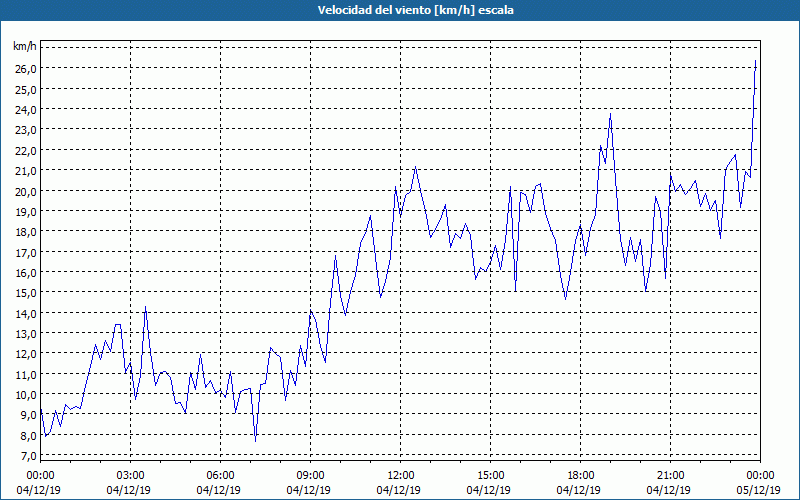The height and width of the screenshot is (500, 800).
Task: Click the 13,0 y-axis value
Action: point(26,334)
